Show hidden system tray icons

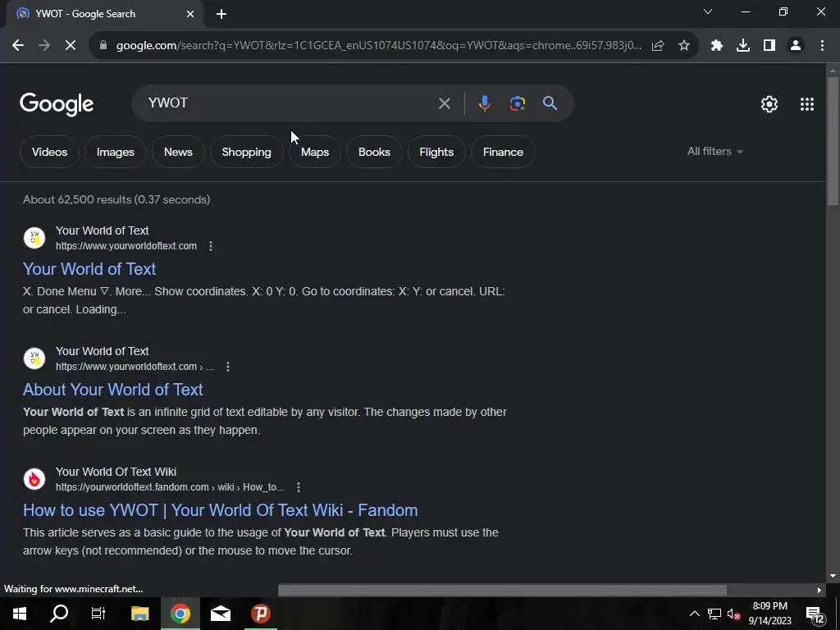tap(694, 614)
